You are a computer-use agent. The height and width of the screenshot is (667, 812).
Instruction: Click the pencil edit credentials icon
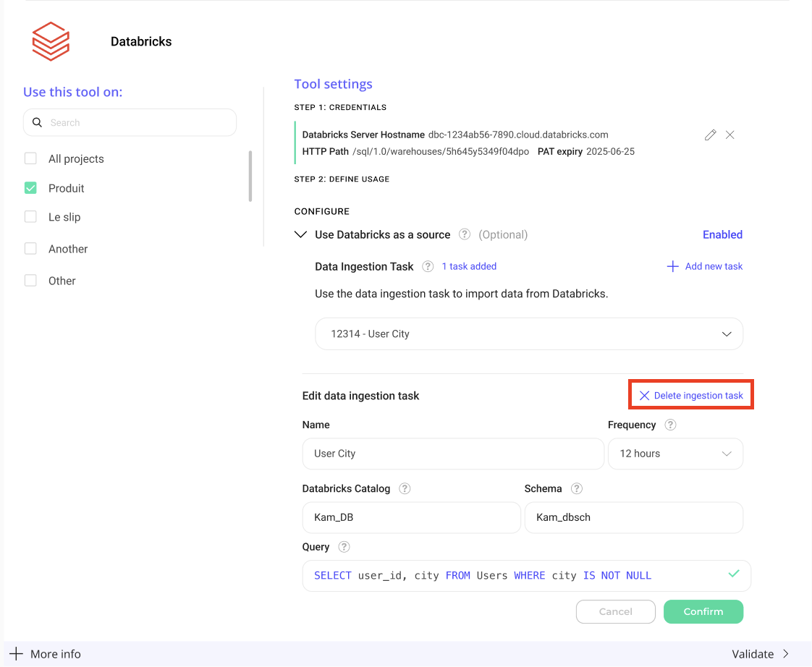711,135
